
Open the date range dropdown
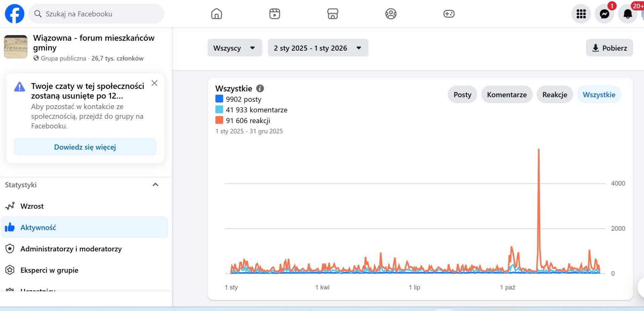click(x=318, y=48)
